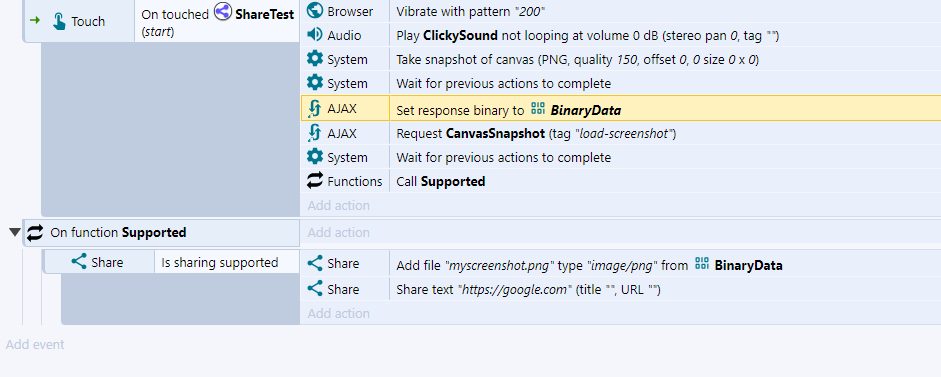
Task: Click gear icon beside Take snapshot action
Action: [314, 59]
